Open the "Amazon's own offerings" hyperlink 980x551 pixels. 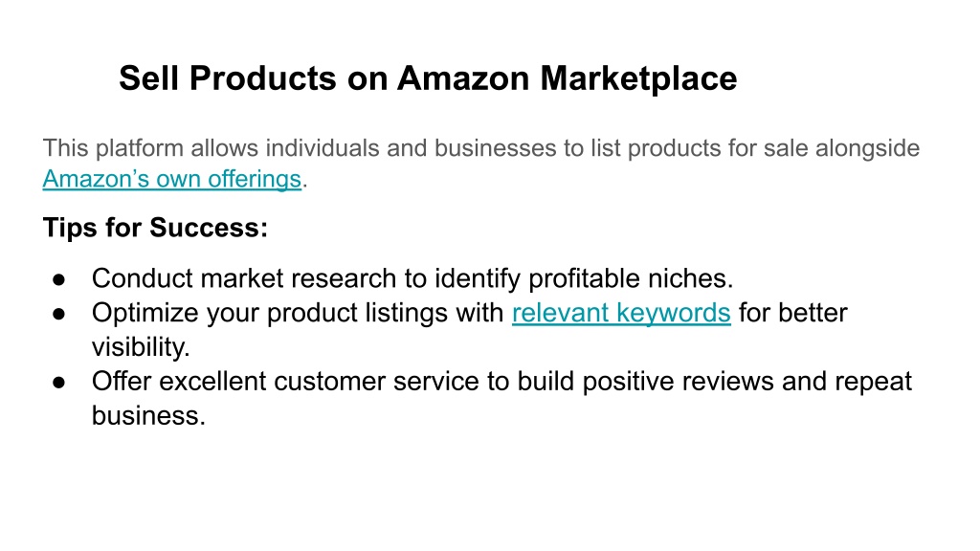172,179
